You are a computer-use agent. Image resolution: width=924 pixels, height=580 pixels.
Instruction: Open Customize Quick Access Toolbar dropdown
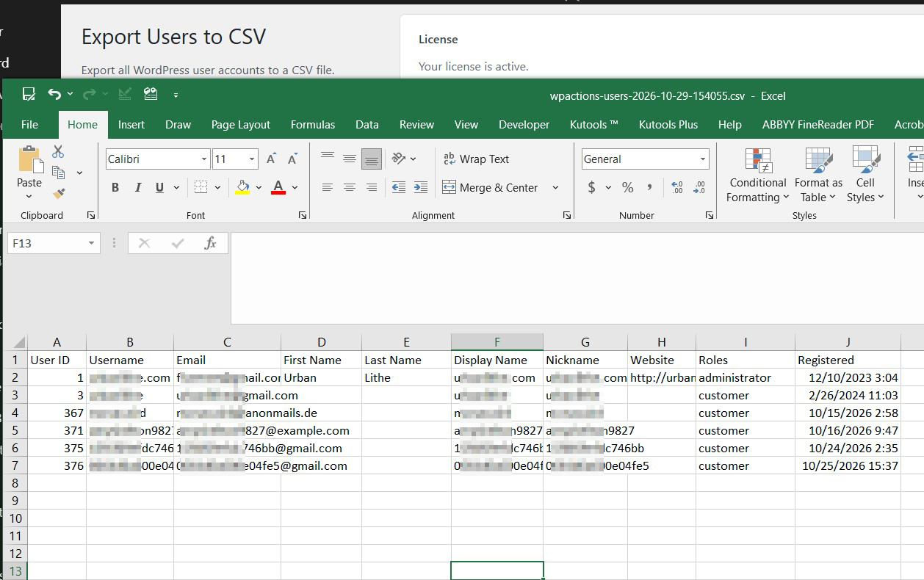pos(176,95)
